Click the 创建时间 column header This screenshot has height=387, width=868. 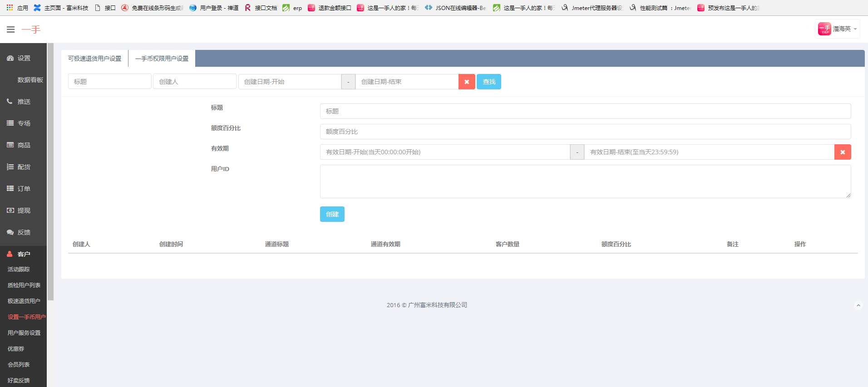tap(171, 244)
